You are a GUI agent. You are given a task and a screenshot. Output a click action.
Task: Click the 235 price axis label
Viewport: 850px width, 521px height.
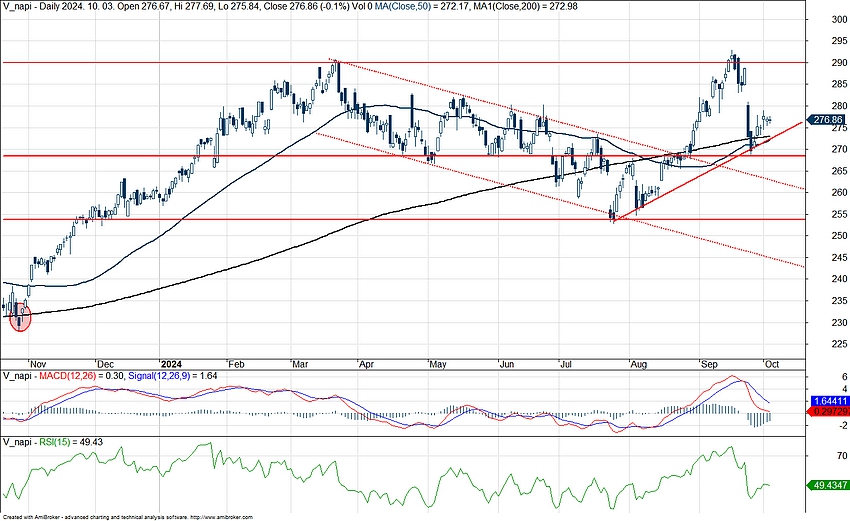839,301
